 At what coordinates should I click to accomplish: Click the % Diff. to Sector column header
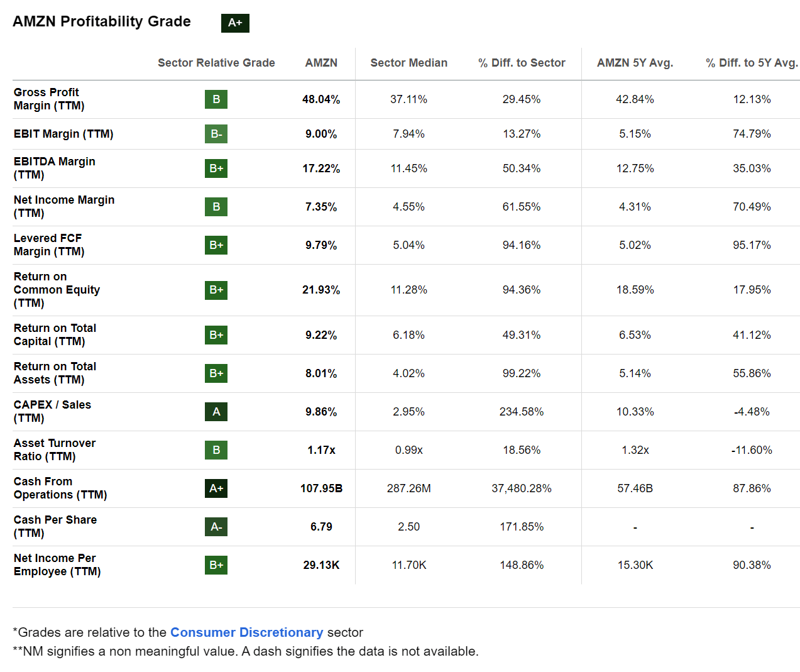point(522,63)
